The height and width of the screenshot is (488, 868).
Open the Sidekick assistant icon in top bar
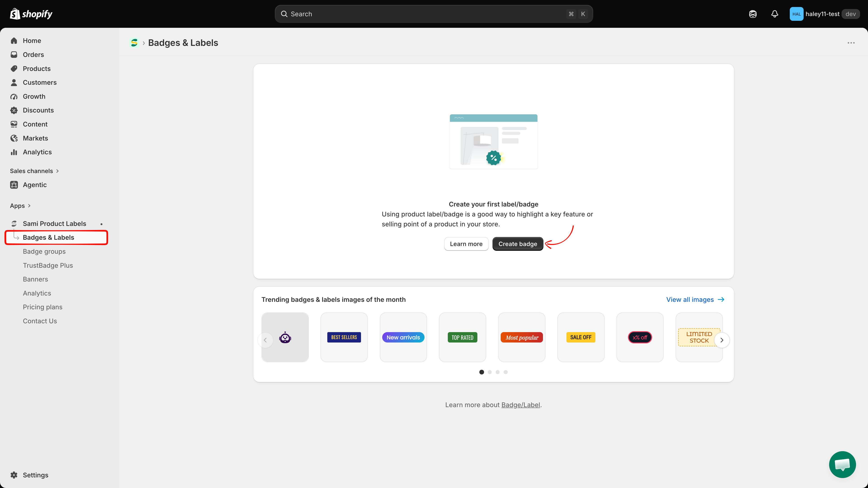tap(753, 14)
